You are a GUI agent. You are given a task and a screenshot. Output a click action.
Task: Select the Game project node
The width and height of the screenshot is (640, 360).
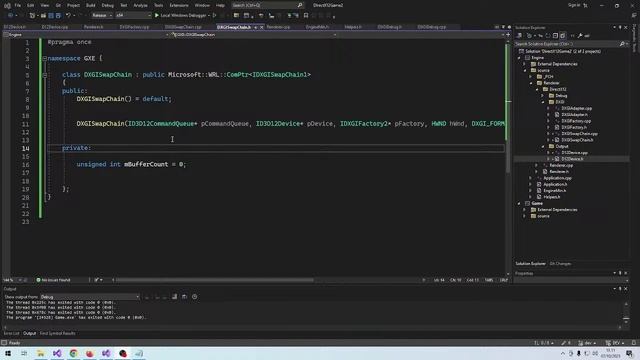(x=537, y=203)
